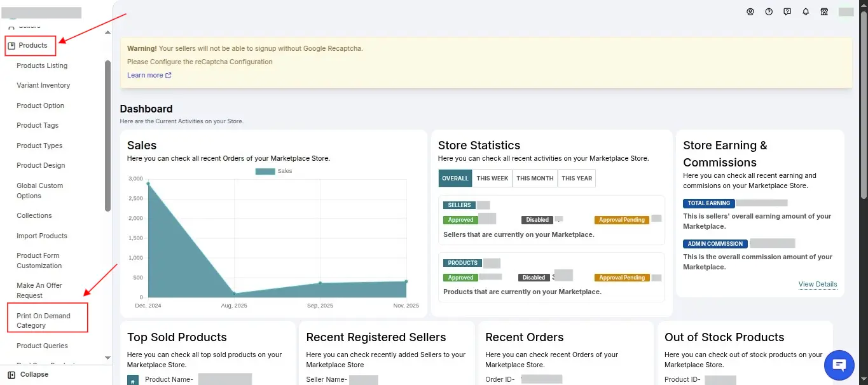This screenshot has width=868, height=385.
Task: Click Approval Pending badge under SELLERS
Action: tap(622, 220)
